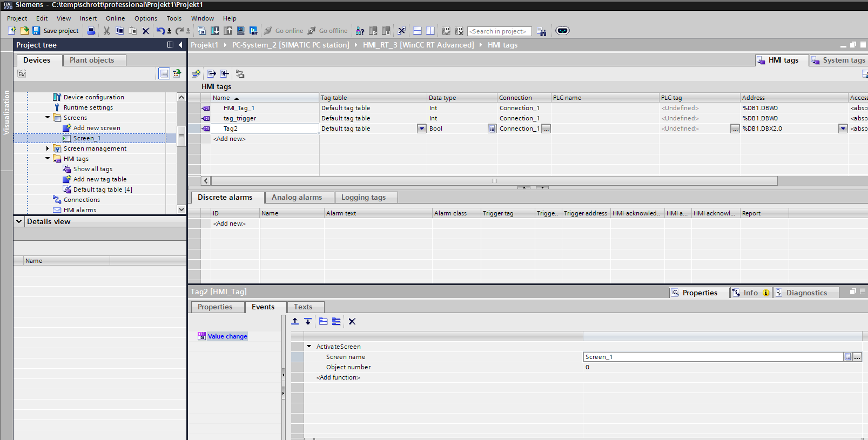Open Tag table dropdown for Tag2
Image resolution: width=868 pixels, height=440 pixels.
tap(421, 128)
